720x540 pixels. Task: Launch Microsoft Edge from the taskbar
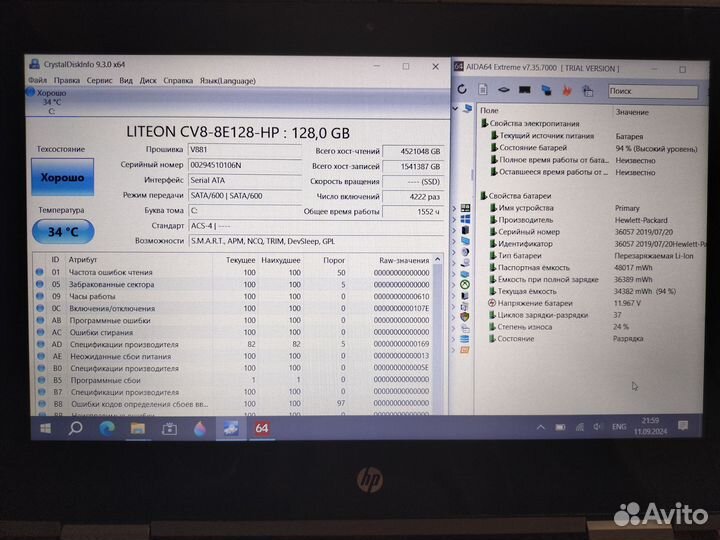point(107,428)
